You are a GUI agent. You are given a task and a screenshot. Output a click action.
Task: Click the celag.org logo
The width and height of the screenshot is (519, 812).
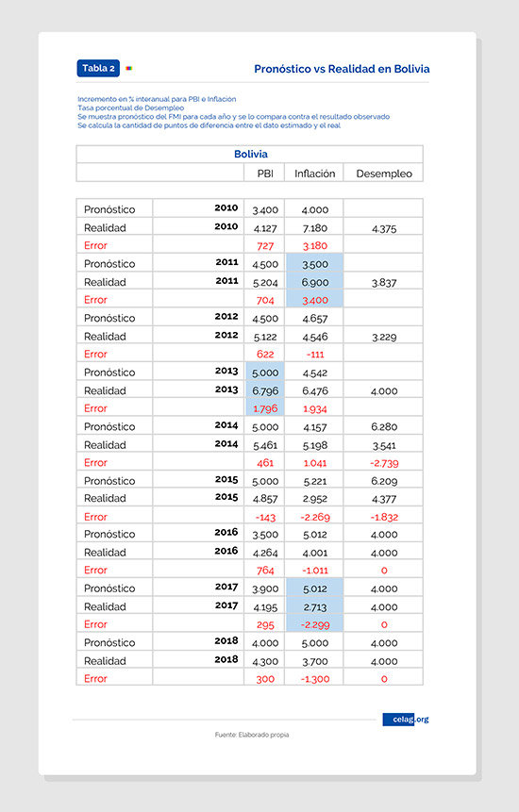[406, 720]
